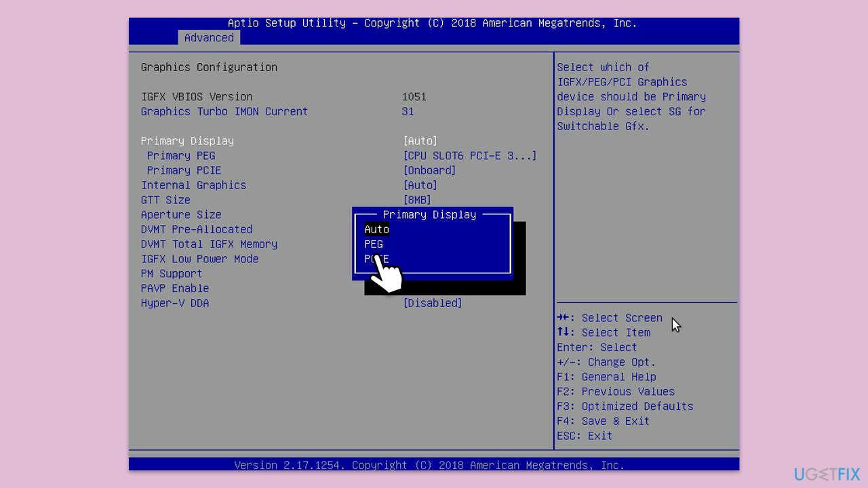Image resolution: width=868 pixels, height=488 pixels.
Task: Click the Primary Display label
Action: pyautogui.click(x=187, y=141)
